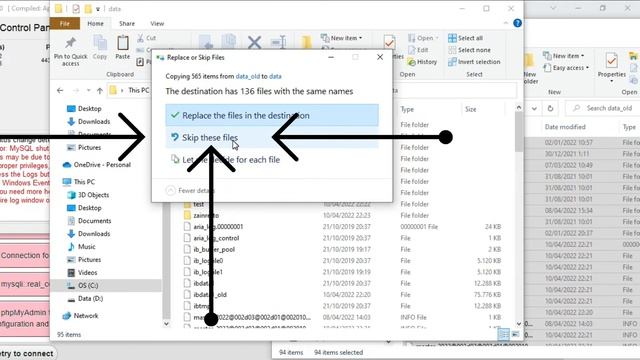Switch to details view icon
This screenshot has height=360, width=640.
tap(504, 335)
